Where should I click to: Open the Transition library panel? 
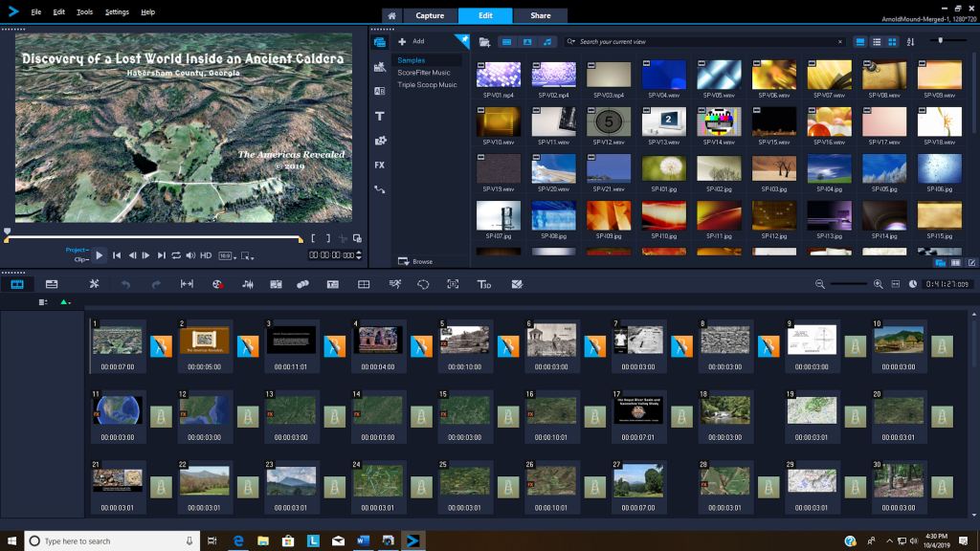pos(380,91)
